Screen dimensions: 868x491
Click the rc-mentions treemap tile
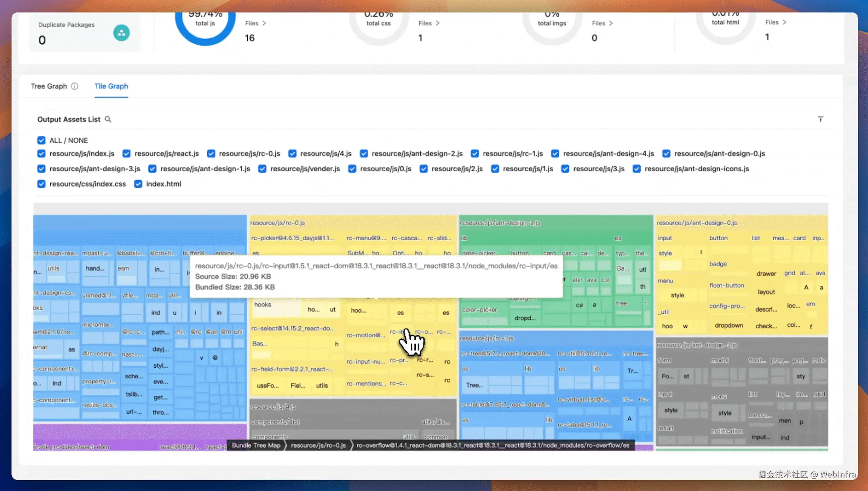(366, 383)
